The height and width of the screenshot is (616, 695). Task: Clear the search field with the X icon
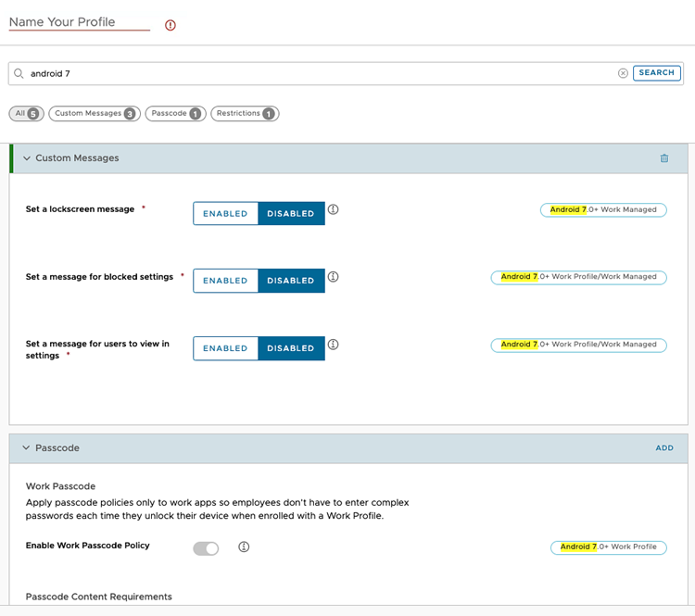tap(623, 73)
